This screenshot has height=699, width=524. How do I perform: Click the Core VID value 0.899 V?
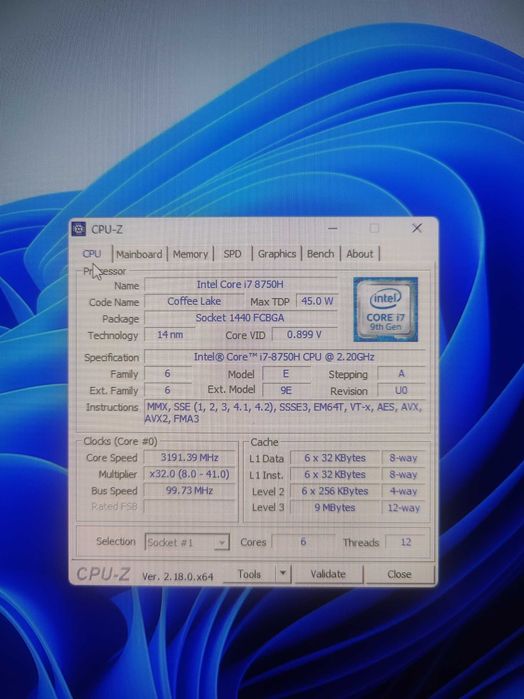305,335
